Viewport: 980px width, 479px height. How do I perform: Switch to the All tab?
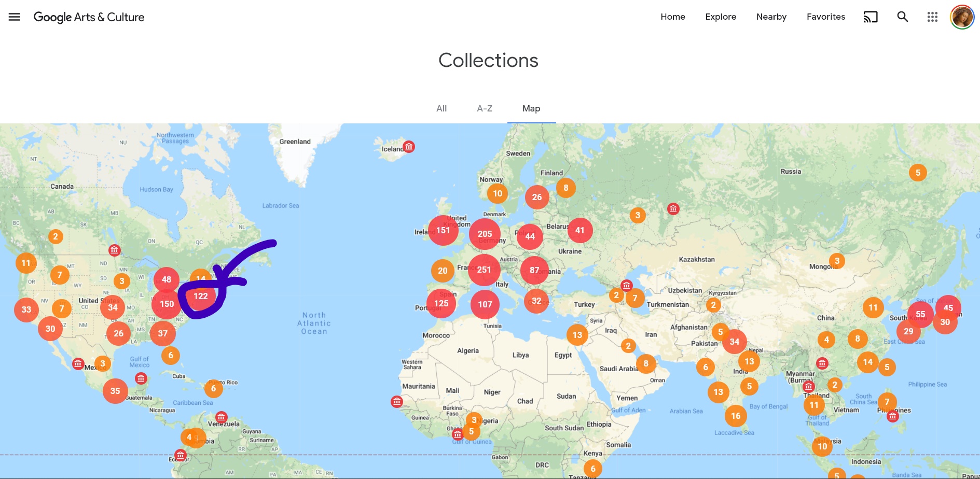coord(441,108)
